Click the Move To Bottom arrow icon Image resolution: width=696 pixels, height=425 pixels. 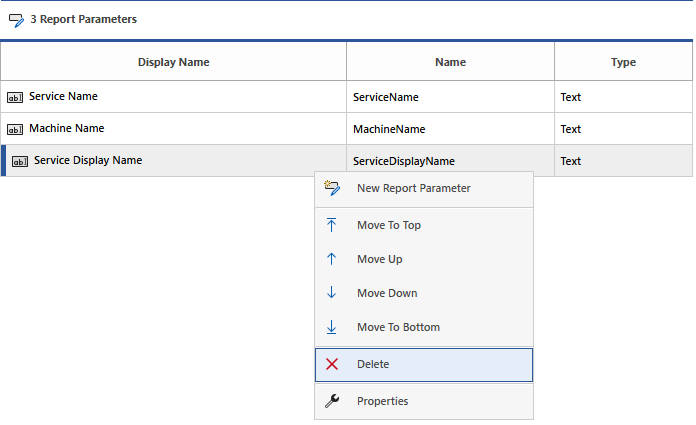pos(332,327)
